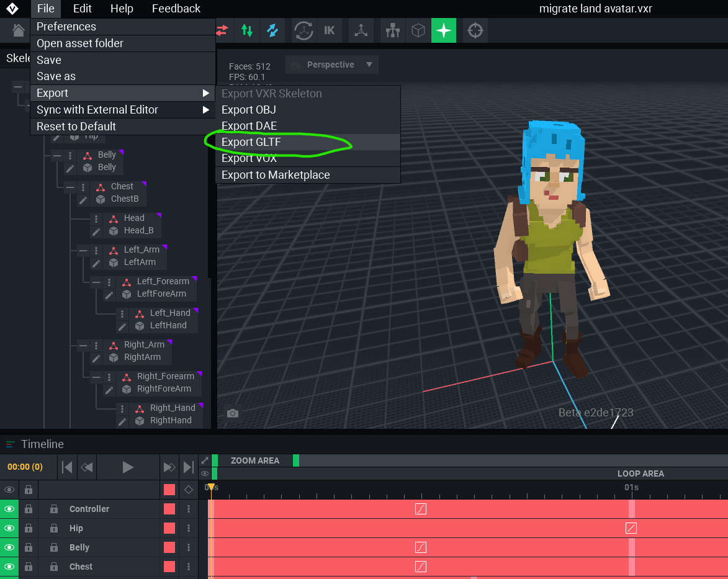Screen dimensions: 728x579
Task: Click the keyframe marker on Hip track
Action: [631, 528]
